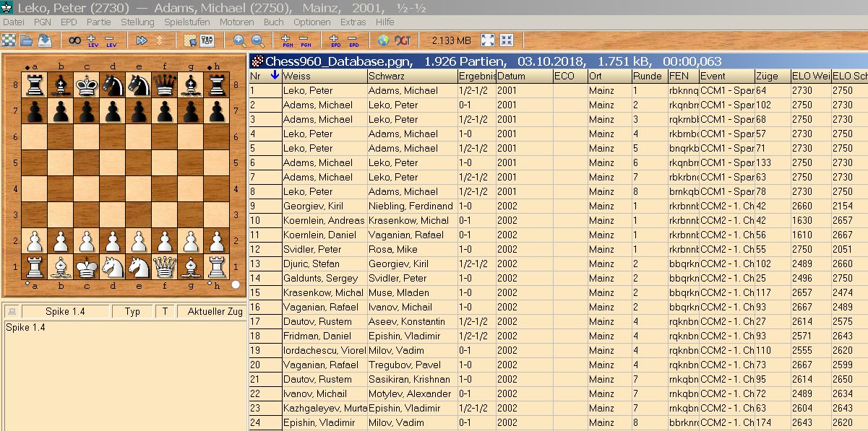Viewport: 868px width, 431px height.
Task: Open the Spielstufen menu
Action: point(188,22)
